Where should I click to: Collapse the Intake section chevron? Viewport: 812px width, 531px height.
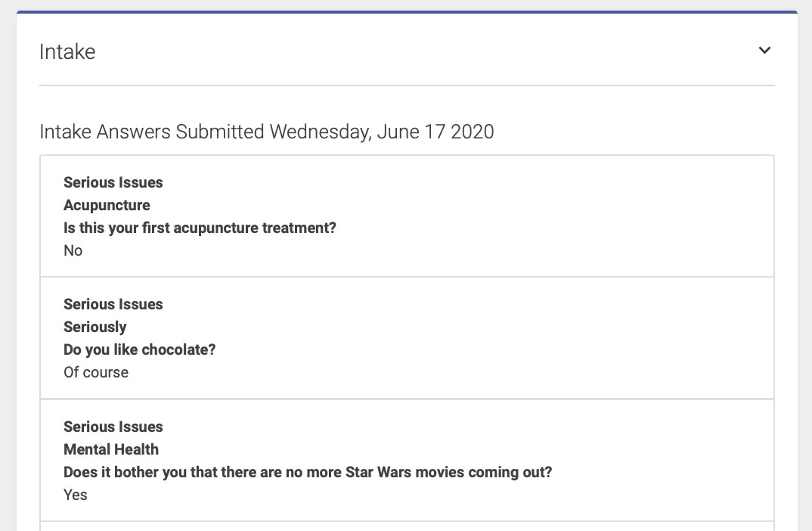(764, 50)
